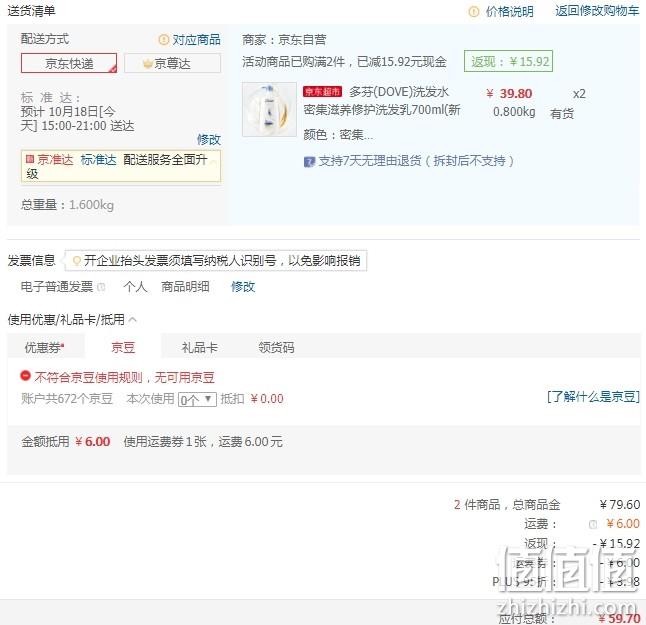
Task: Open 对应商品 link
Action: click(197, 40)
